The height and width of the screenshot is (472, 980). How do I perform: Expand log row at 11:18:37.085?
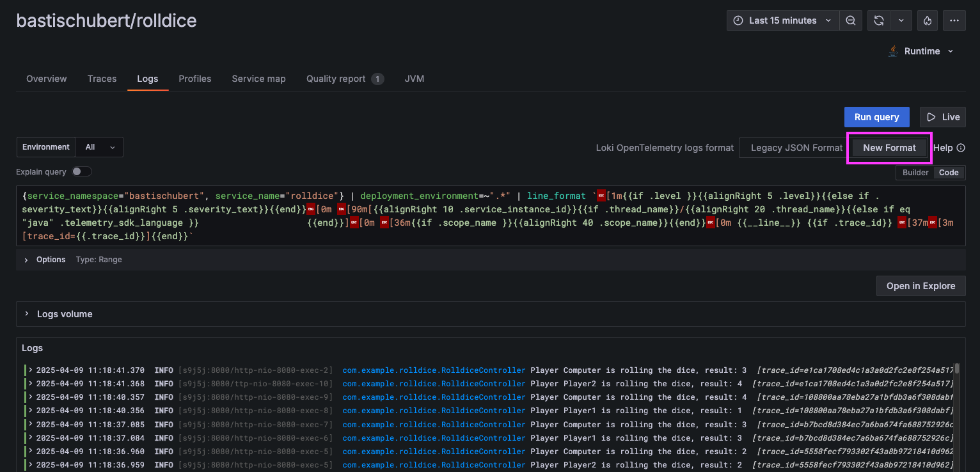click(30, 425)
